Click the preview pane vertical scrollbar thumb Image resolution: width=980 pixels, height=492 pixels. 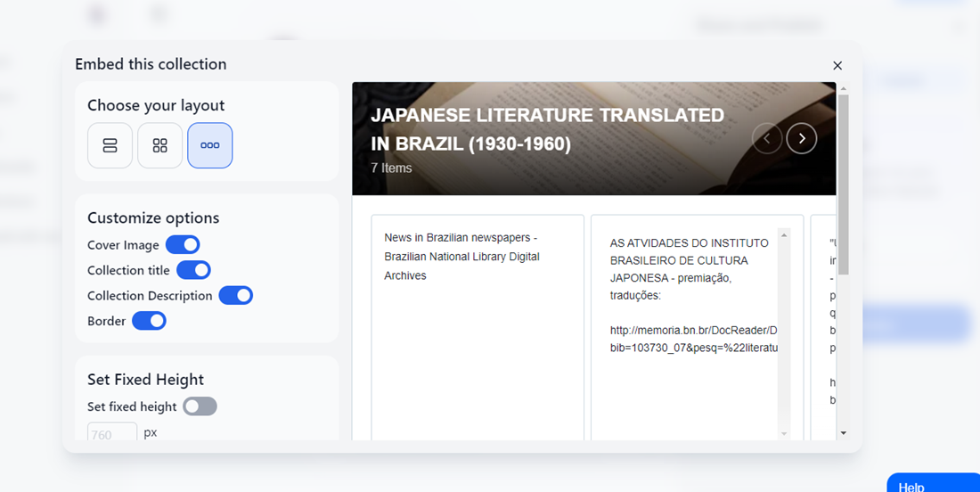[x=844, y=183]
